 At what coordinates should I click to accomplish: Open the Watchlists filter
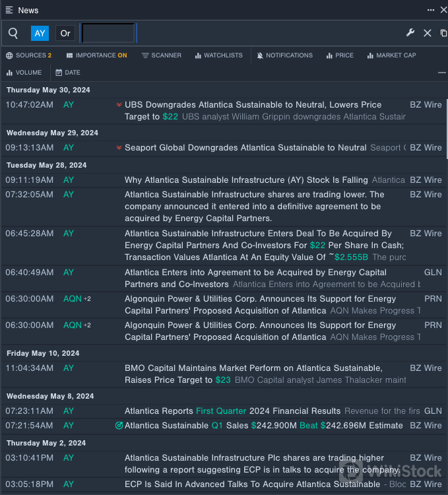click(x=218, y=55)
